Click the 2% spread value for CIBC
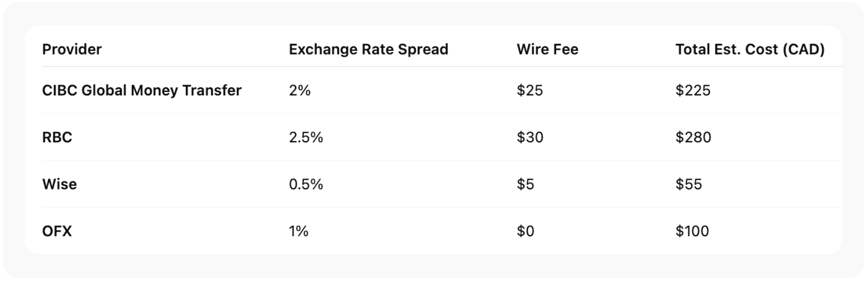868x281 pixels. pos(300,90)
